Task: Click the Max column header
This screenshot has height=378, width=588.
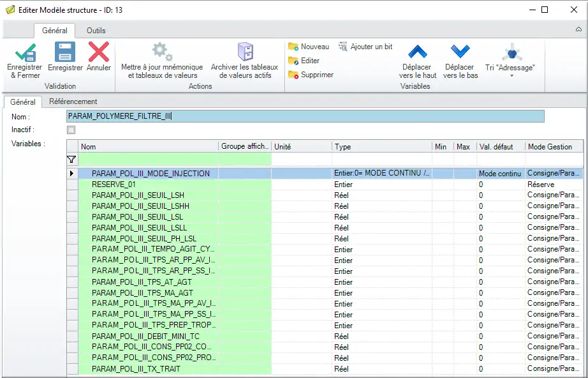Action: 465,146
